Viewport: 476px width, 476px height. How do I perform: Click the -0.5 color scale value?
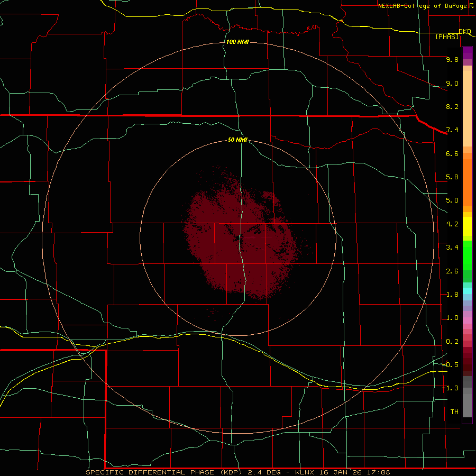coord(451,364)
